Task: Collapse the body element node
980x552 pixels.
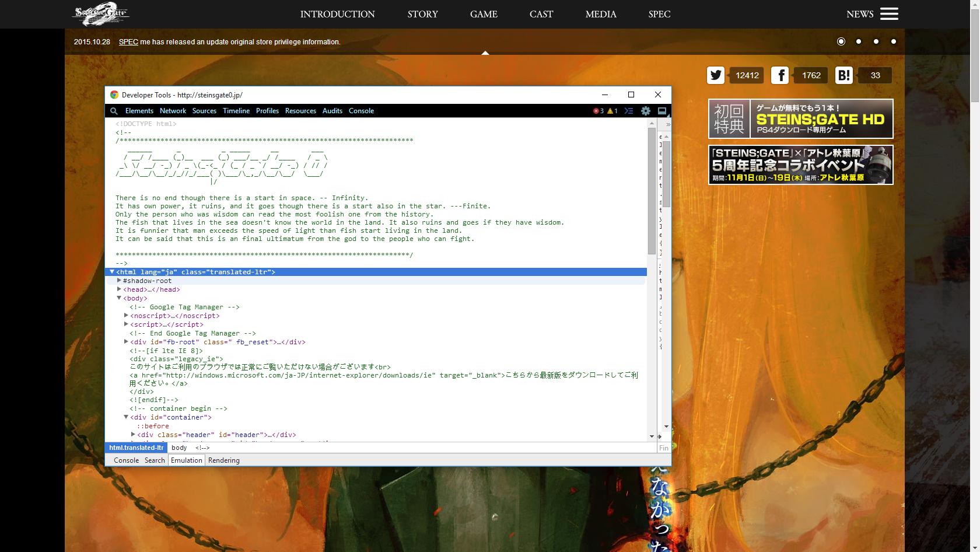Action: pyautogui.click(x=119, y=298)
